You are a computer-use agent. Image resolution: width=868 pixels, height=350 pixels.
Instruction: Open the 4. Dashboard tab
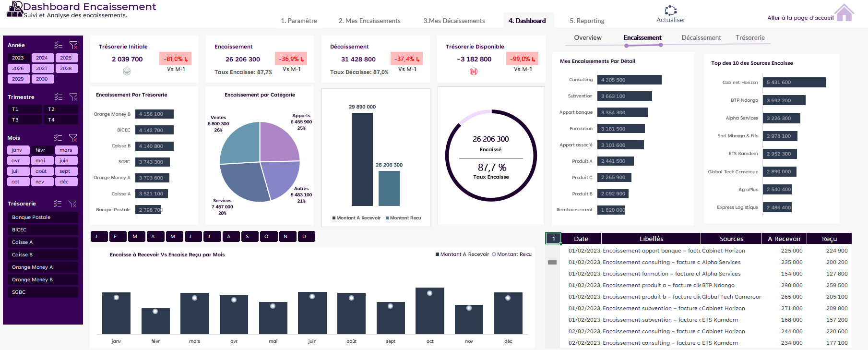(527, 21)
